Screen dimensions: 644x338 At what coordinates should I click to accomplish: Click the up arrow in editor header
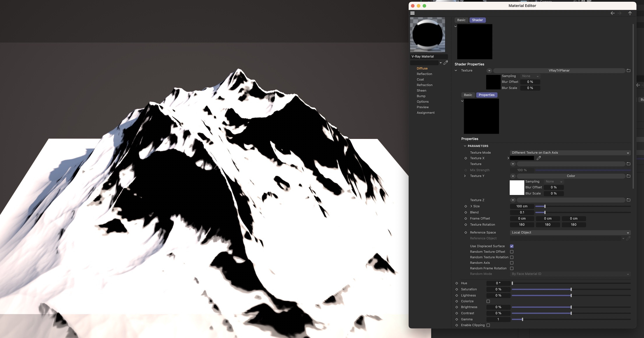point(630,13)
